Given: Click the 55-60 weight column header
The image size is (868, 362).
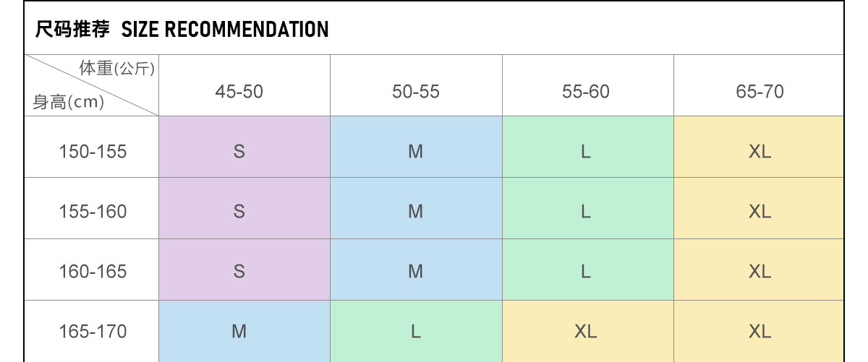Looking at the screenshot, I should (x=586, y=92).
